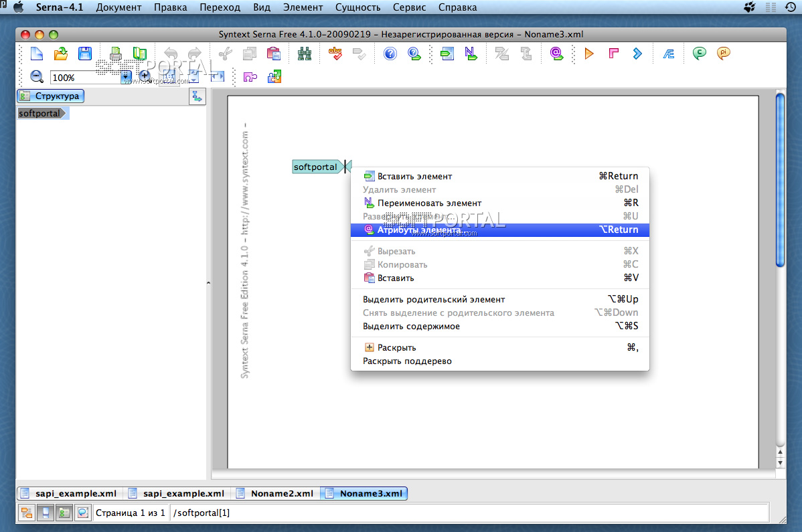The width and height of the screenshot is (802, 532).
Task: Select Выделить родительский элемент menu entry
Action: (x=499, y=300)
